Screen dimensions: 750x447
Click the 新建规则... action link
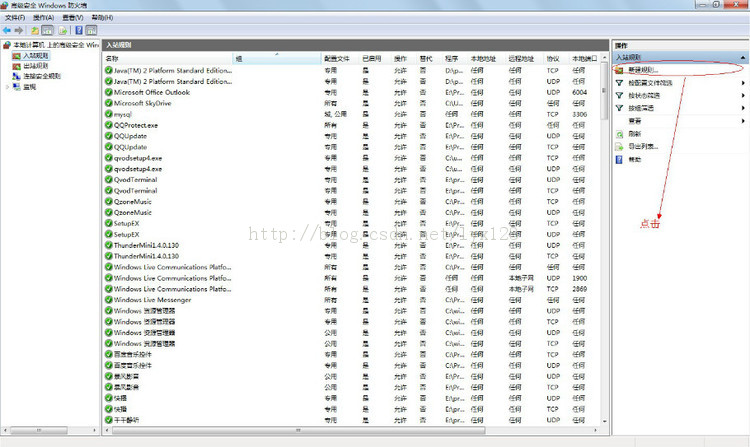[x=643, y=70]
